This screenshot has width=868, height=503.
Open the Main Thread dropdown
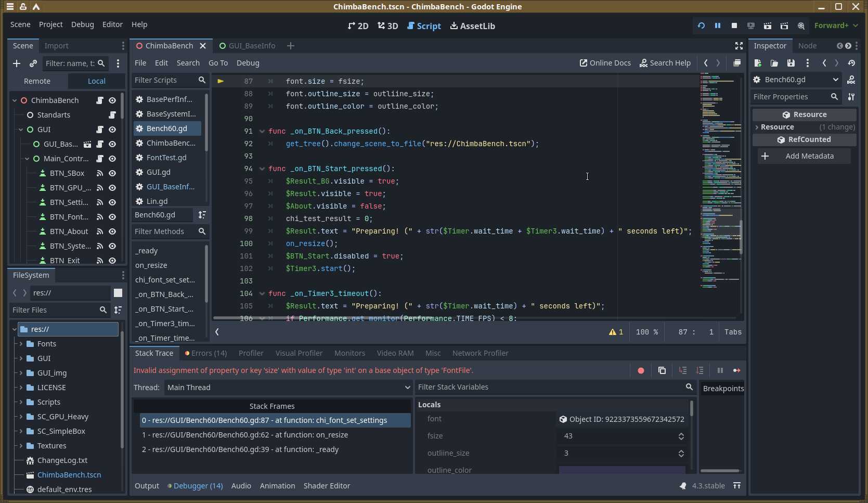(x=288, y=388)
